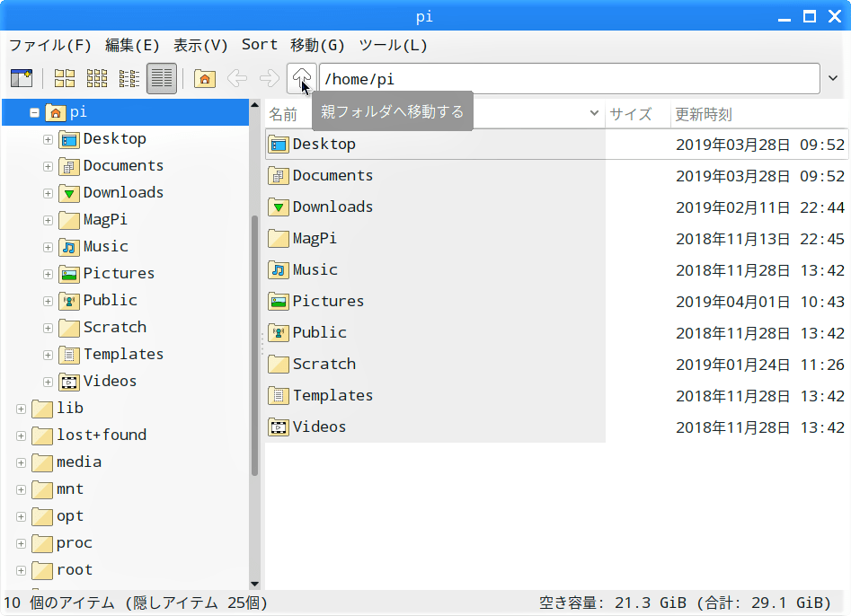Select the opt folder in tree
The image size is (851, 616).
(x=70, y=516)
